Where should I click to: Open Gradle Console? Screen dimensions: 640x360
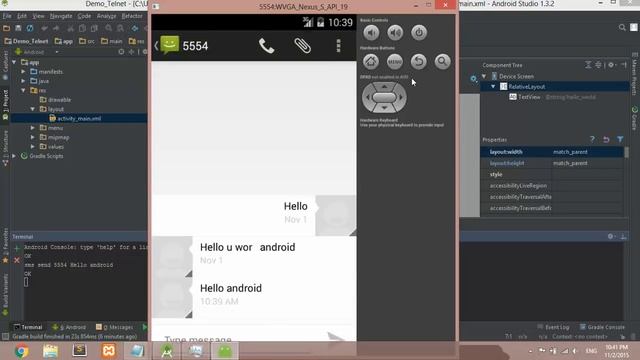602,327
